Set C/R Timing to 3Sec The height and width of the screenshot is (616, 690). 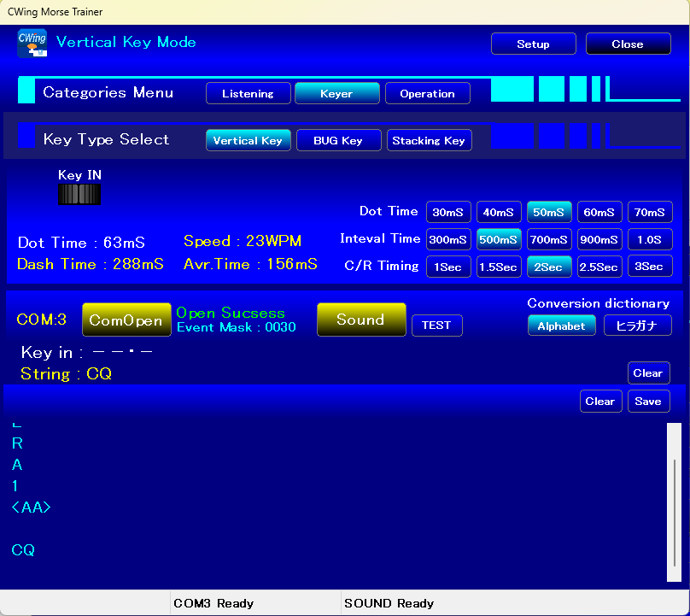[650, 267]
